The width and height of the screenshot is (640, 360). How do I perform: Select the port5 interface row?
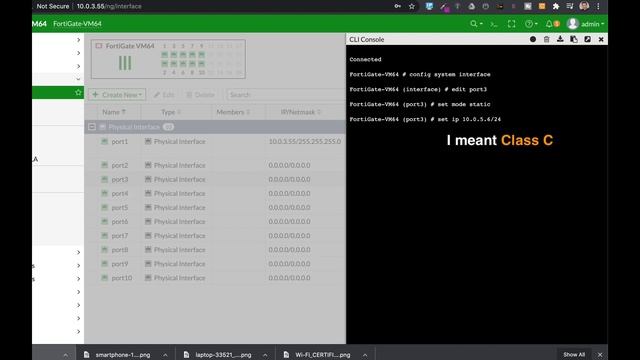click(215, 207)
